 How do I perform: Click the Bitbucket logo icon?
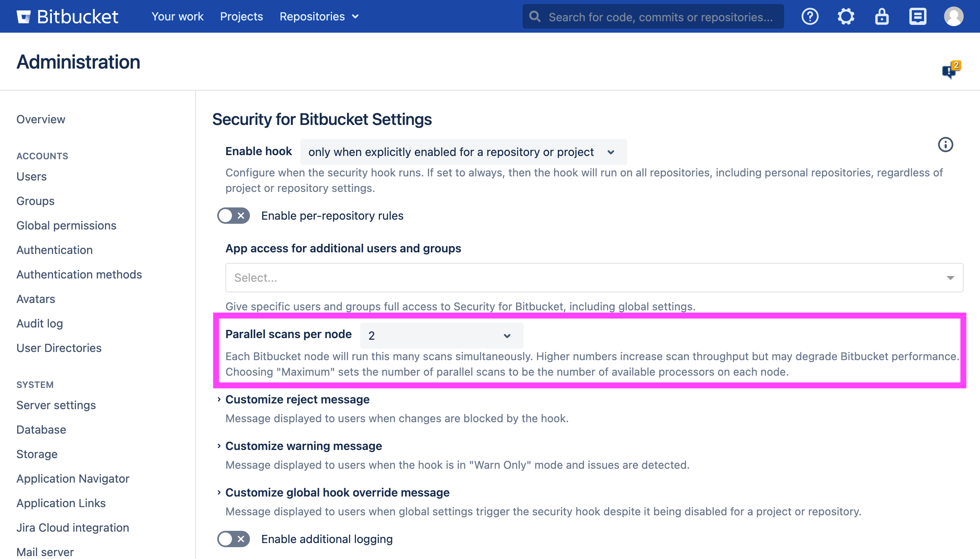pos(24,17)
